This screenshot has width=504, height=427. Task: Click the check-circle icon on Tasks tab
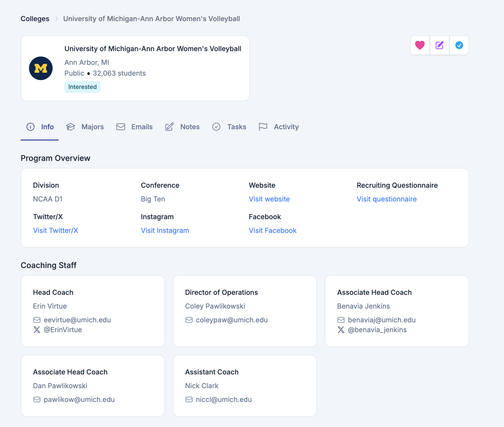point(216,127)
